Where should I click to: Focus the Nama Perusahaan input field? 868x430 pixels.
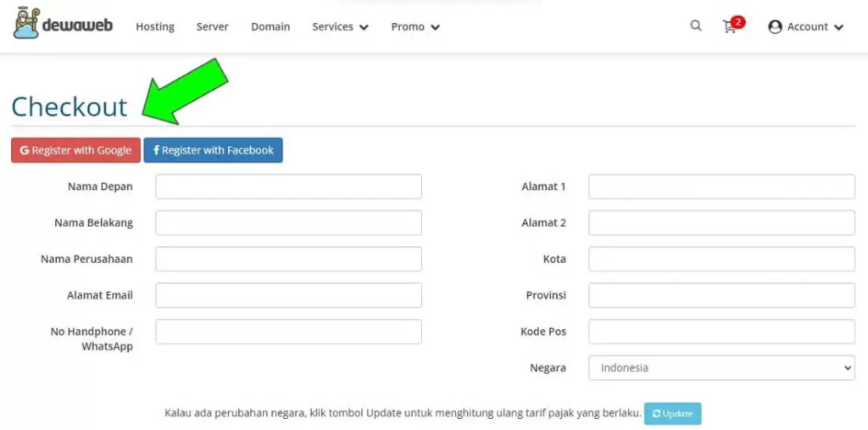coord(288,259)
